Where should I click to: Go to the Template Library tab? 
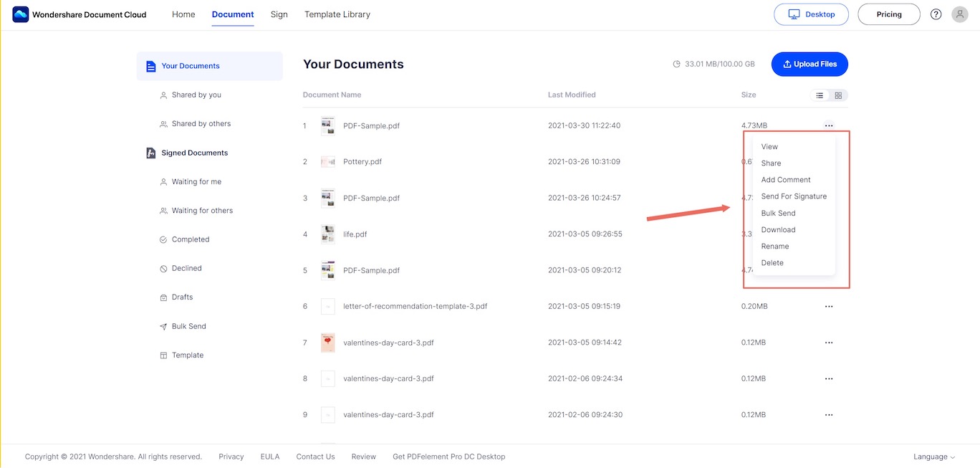pyautogui.click(x=337, y=14)
